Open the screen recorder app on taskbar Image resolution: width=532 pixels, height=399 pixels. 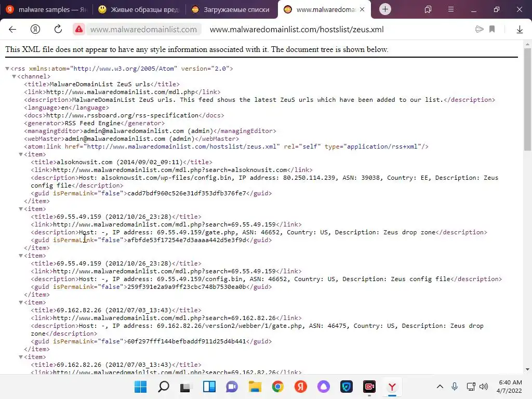[x=369, y=387]
